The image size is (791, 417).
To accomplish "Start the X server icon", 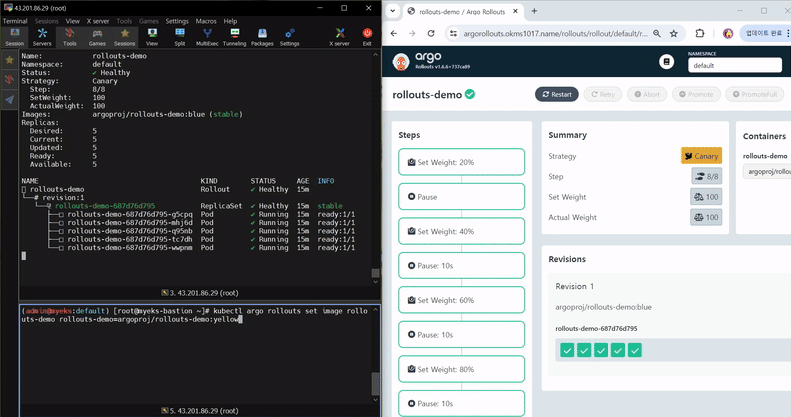I will 340,37.
